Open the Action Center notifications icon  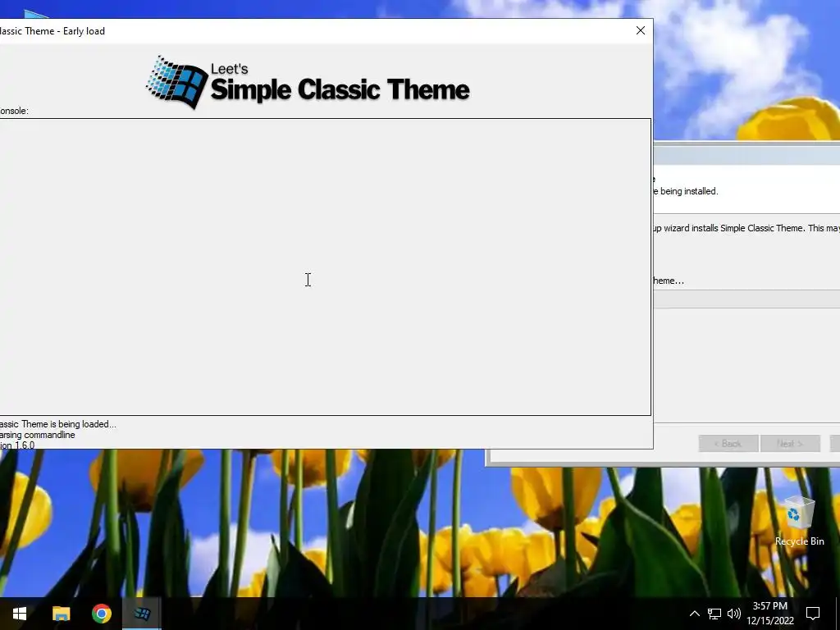(x=813, y=614)
